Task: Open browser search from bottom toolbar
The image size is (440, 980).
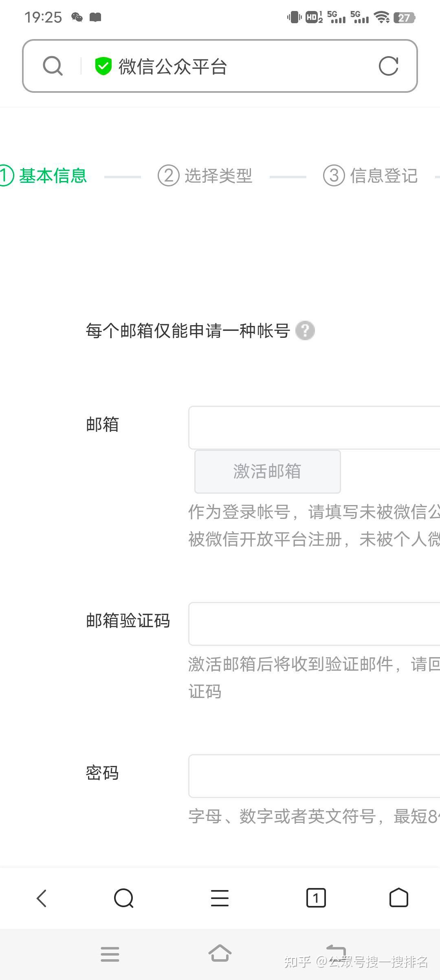Action: [x=124, y=898]
